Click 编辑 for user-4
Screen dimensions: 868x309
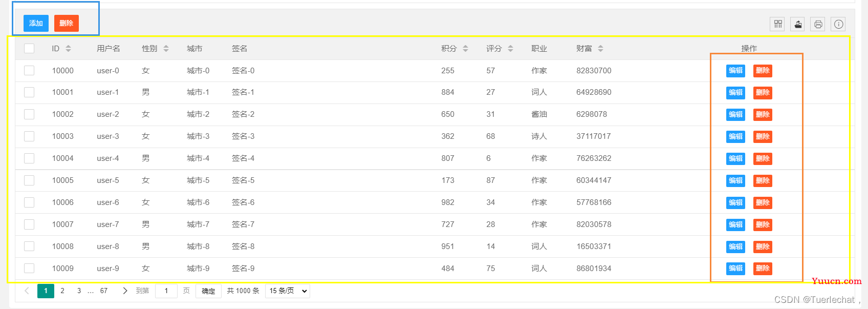point(735,159)
